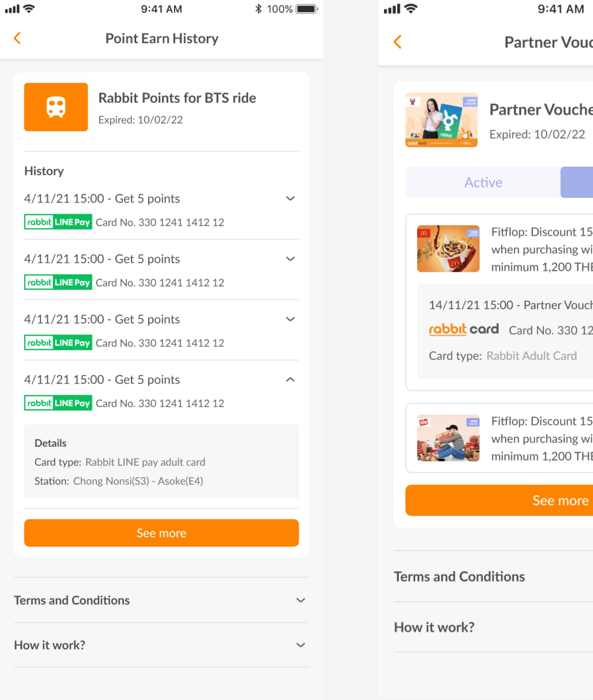This screenshot has width=593, height=700.
Task: Tap the first Rabbit LINE Pay logo
Action: [58, 222]
